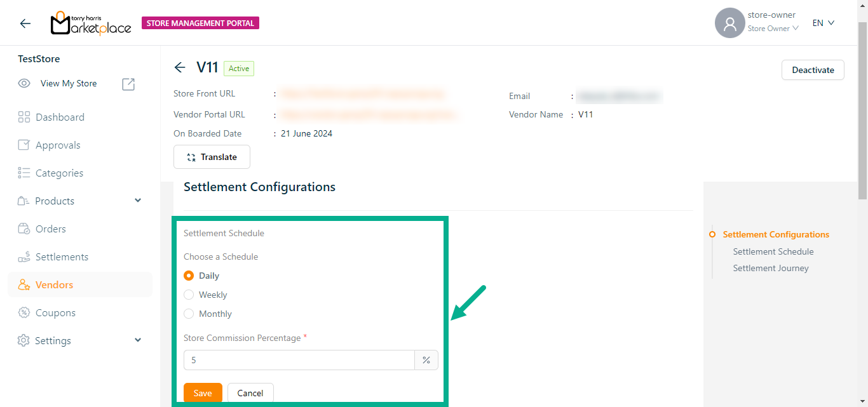
Task: Expand the Settings submenu chevron
Action: (x=138, y=340)
